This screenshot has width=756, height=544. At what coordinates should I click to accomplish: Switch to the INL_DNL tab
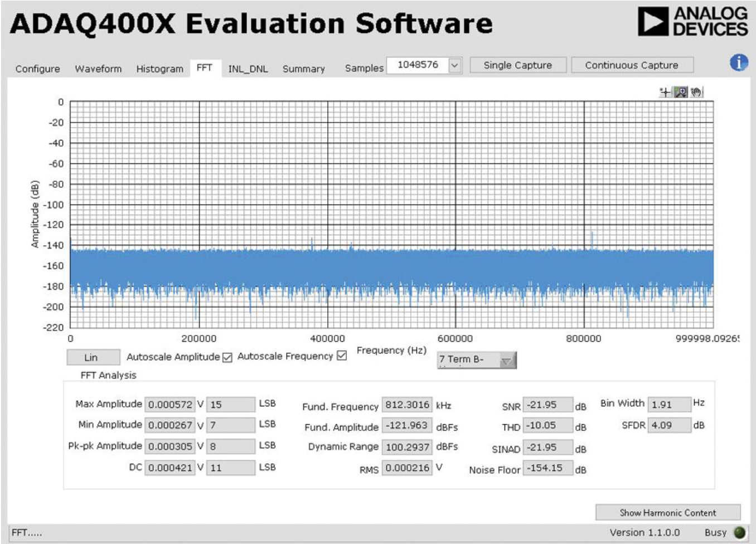[248, 69]
